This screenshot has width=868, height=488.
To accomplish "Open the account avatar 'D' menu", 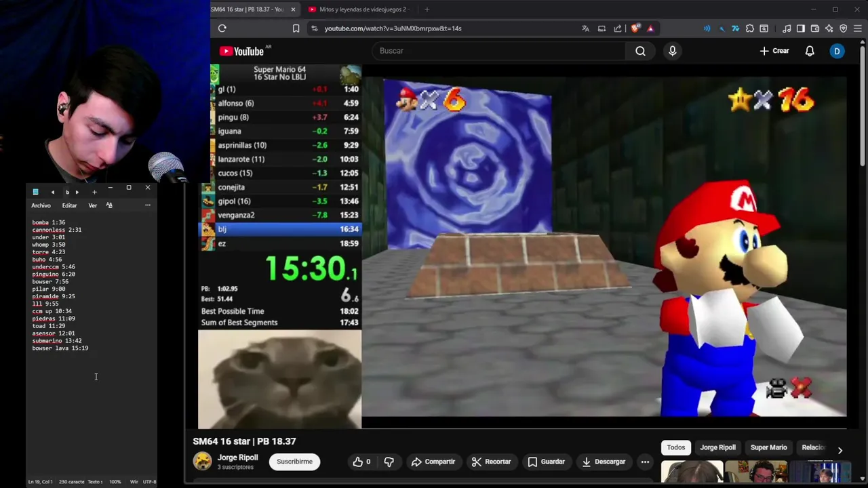I will click(x=837, y=51).
